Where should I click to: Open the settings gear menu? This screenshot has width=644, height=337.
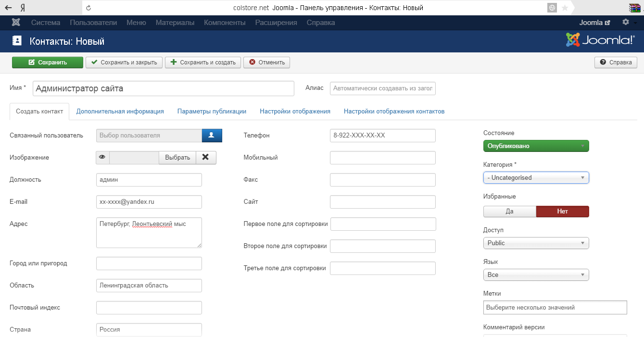626,23
